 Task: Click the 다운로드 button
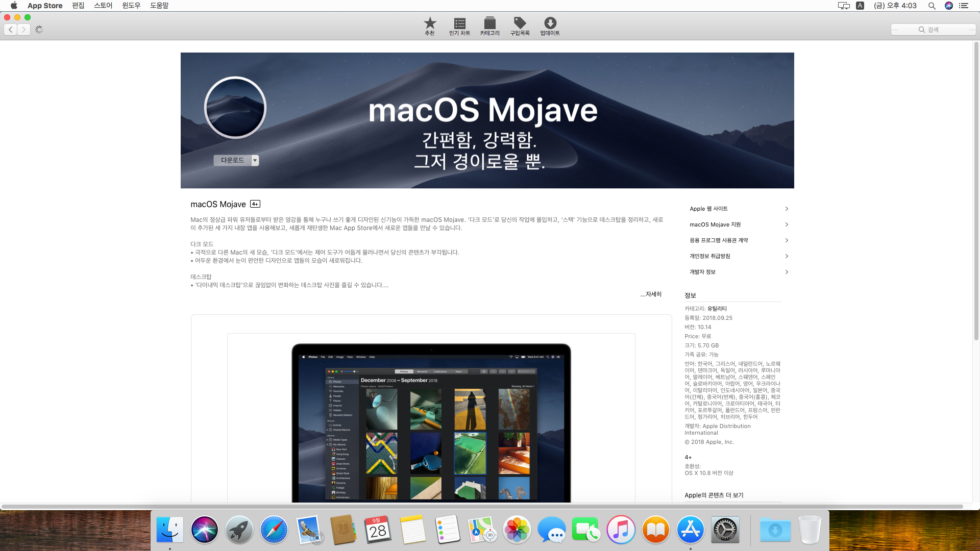[x=232, y=160]
